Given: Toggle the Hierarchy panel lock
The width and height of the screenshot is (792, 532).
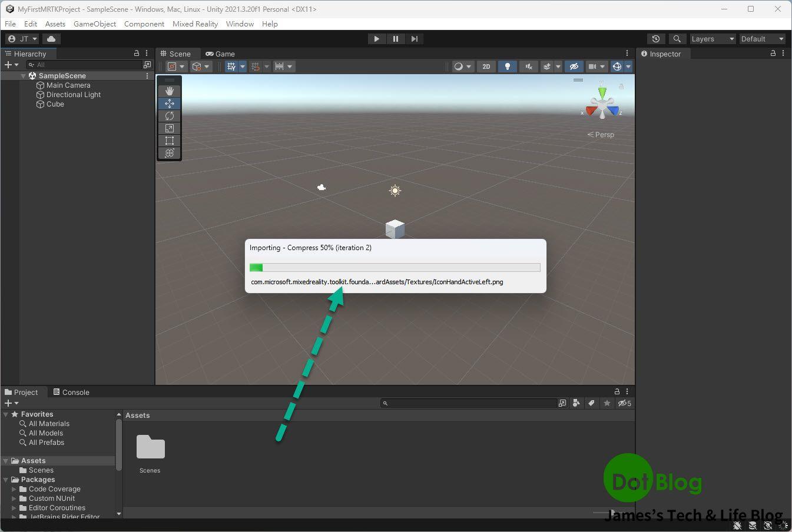Looking at the screenshot, I should pos(137,53).
